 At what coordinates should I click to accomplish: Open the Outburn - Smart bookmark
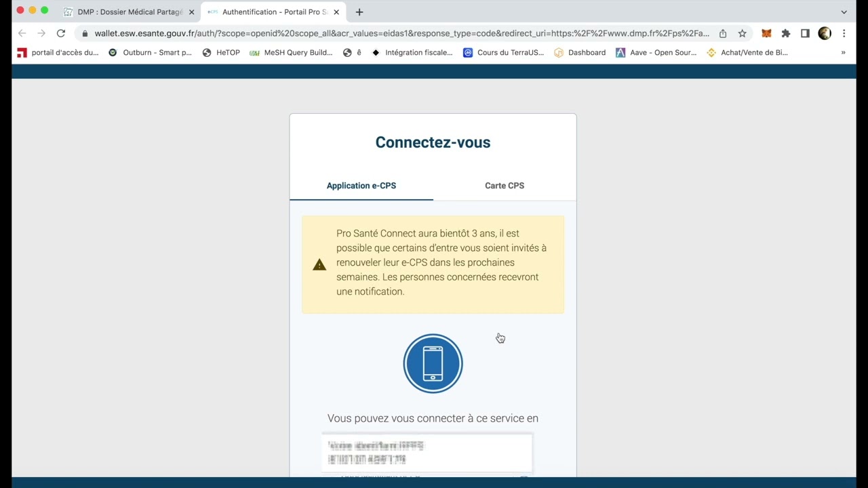[150, 52]
